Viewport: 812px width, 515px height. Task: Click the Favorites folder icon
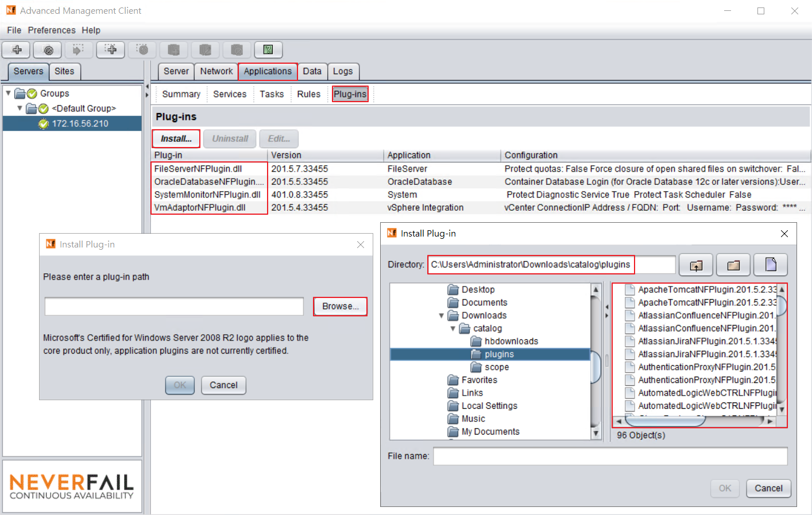tap(453, 380)
